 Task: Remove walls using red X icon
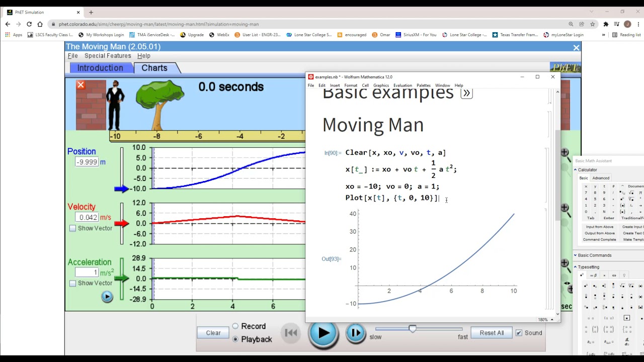pos(80,85)
